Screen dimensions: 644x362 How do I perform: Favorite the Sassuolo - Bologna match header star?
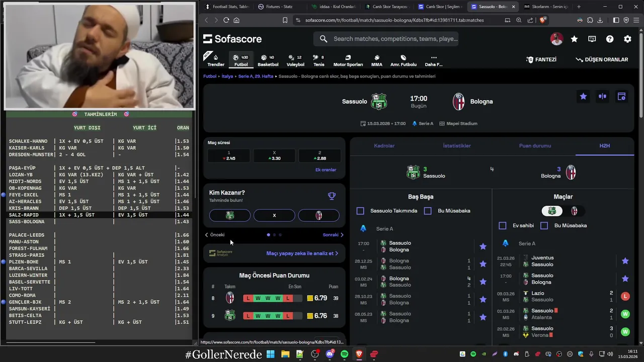[x=583, y=97]
